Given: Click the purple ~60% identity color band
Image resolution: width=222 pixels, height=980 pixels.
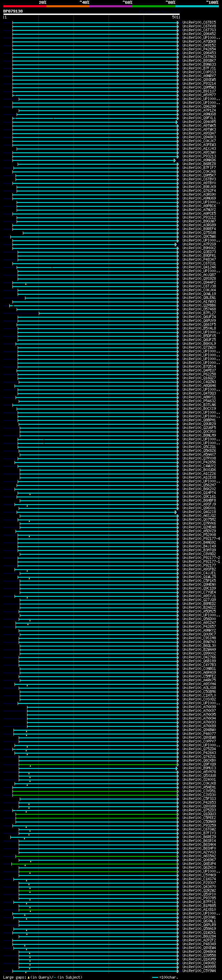Looking at the screenshot, I should (111, 7).
